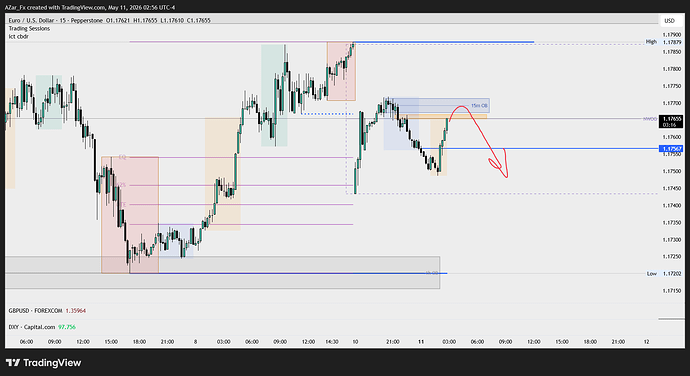Click the 1.17400 price scale value
690x376 pixels.
pos(672,206)
